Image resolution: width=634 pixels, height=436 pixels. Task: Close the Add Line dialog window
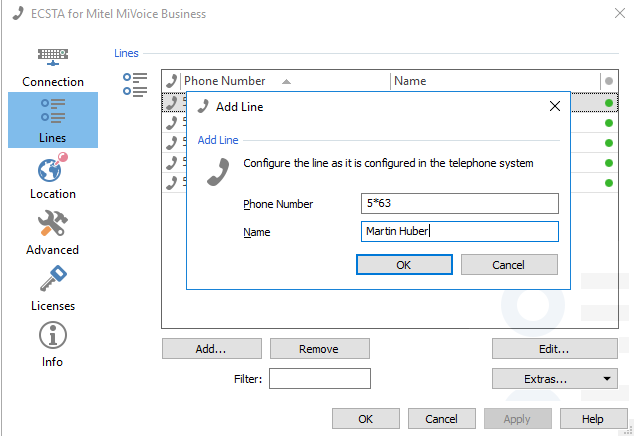click(x=555, y=107)
